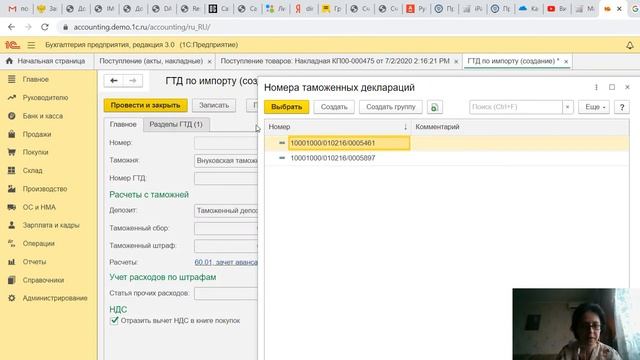Viewport: 640px width, 360px height.
Task: Switch to Поступление товаров: Накладная КП00-000475 tab
Action: point(335,61)
